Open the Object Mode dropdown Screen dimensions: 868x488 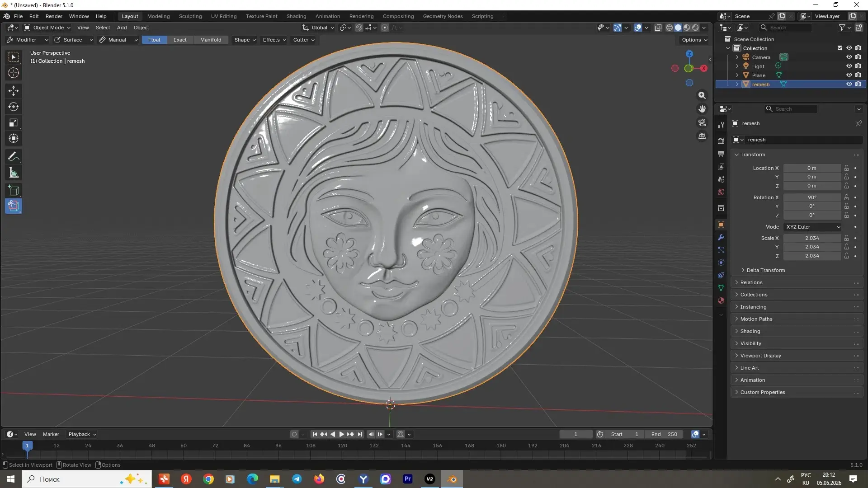[47, 28]
